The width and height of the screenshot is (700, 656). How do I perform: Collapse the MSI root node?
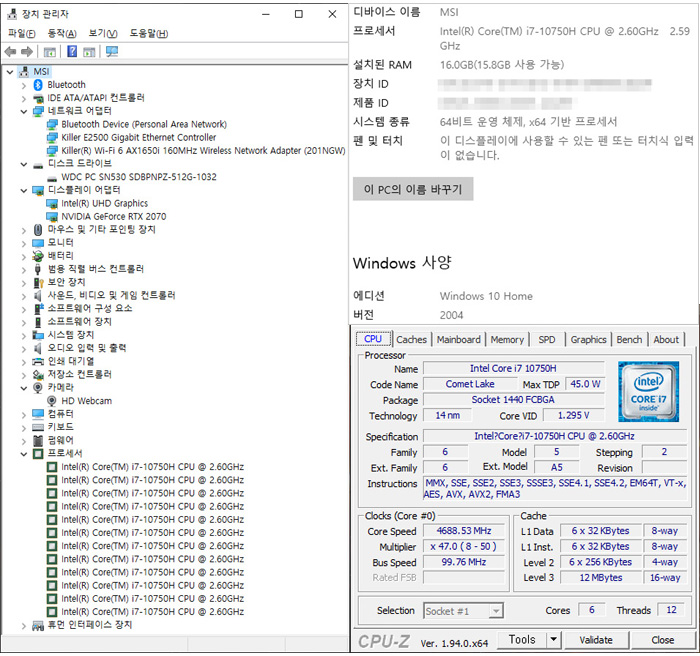pos(10,72)
